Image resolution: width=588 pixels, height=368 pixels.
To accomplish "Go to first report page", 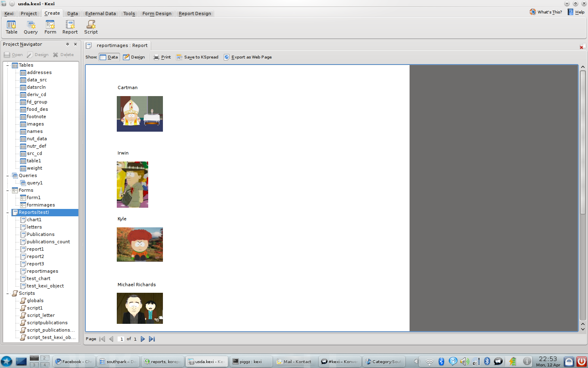I will point(102,339).
